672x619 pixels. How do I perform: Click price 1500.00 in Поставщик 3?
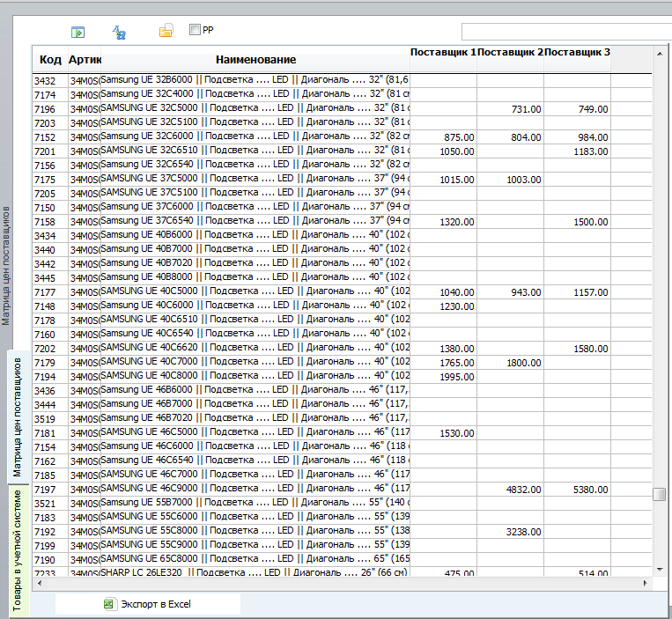click(591, 222)
